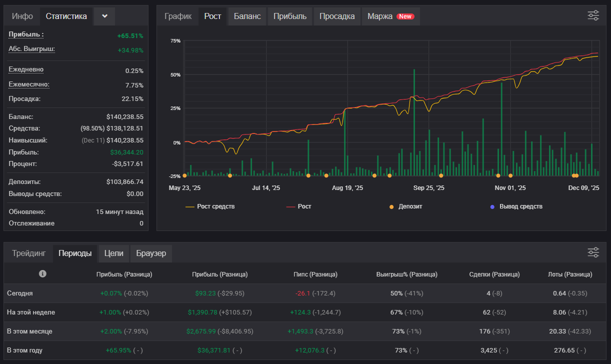This screenshot has height=364, width=611.
Task: Click the $138,128.51 equity value
Action: coord(125,128)
